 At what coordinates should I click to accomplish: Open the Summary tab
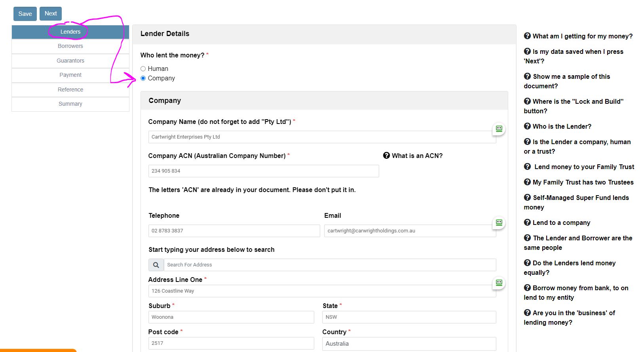click(x=70, y=104)
